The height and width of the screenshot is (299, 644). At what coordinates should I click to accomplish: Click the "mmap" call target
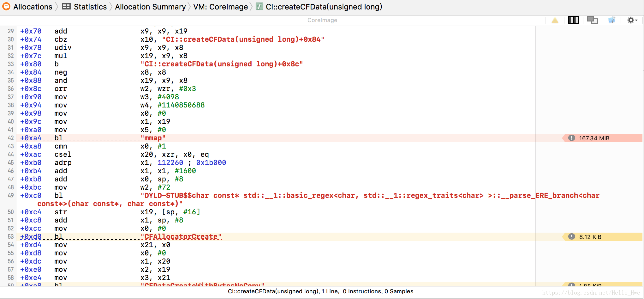[153, 138]
